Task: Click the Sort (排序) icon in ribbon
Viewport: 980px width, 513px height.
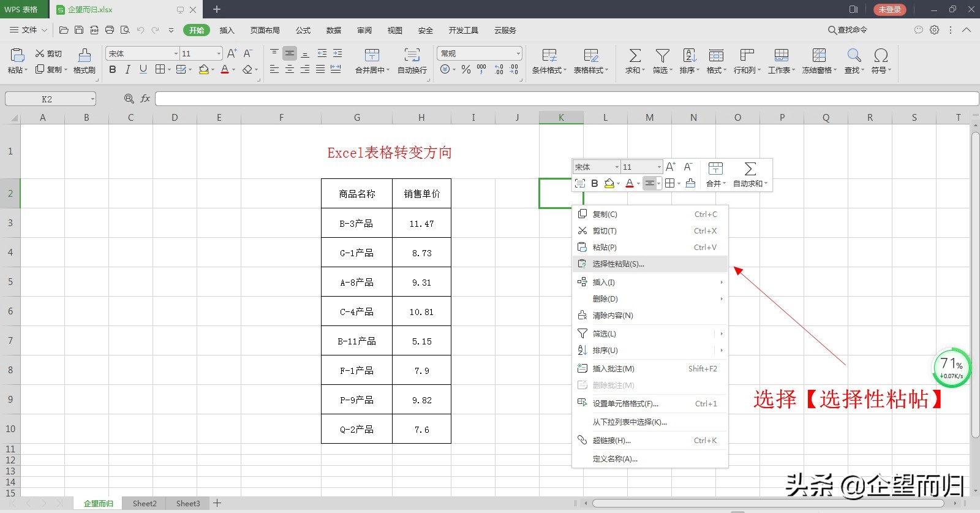Action: pyautogui.click(x=690, y=56)
